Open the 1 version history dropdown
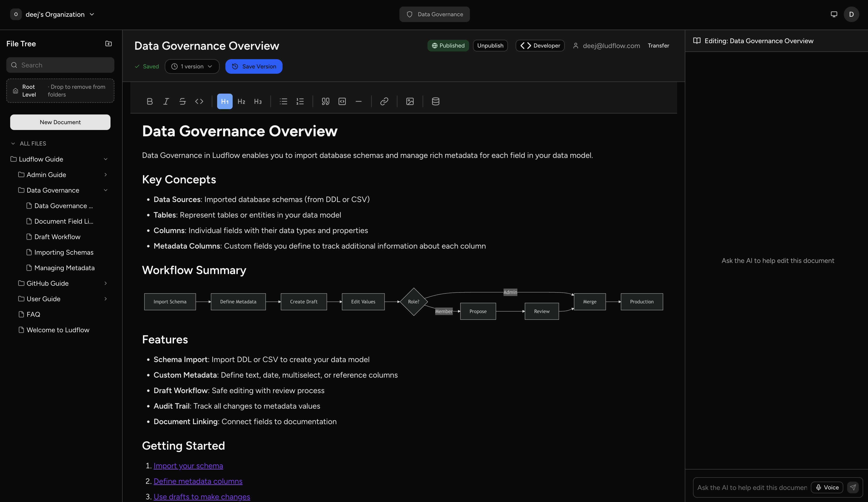 (192, 66)
